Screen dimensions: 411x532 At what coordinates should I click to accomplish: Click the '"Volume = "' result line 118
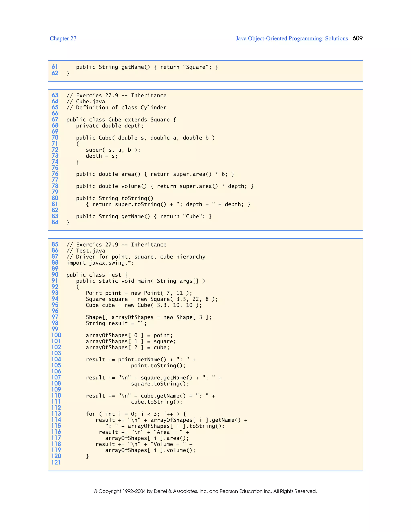tap(144, 444)
